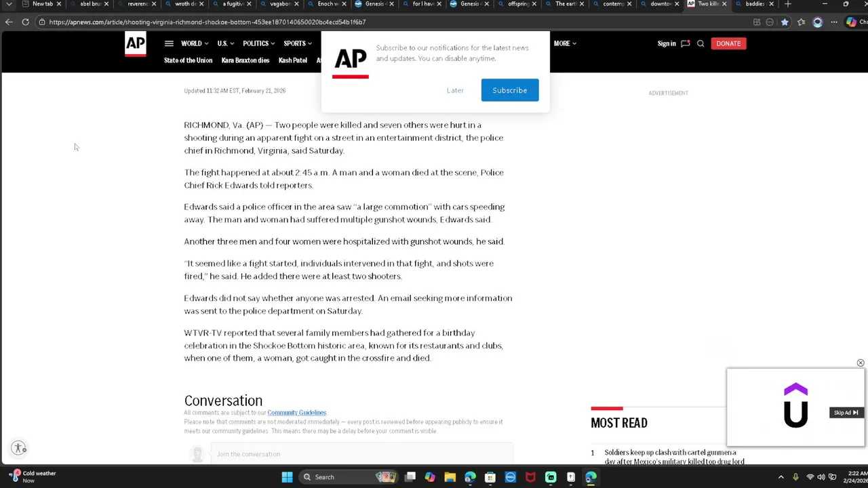Show hidden system tray icons
This screenshot has width=868, height=488.
781,477
